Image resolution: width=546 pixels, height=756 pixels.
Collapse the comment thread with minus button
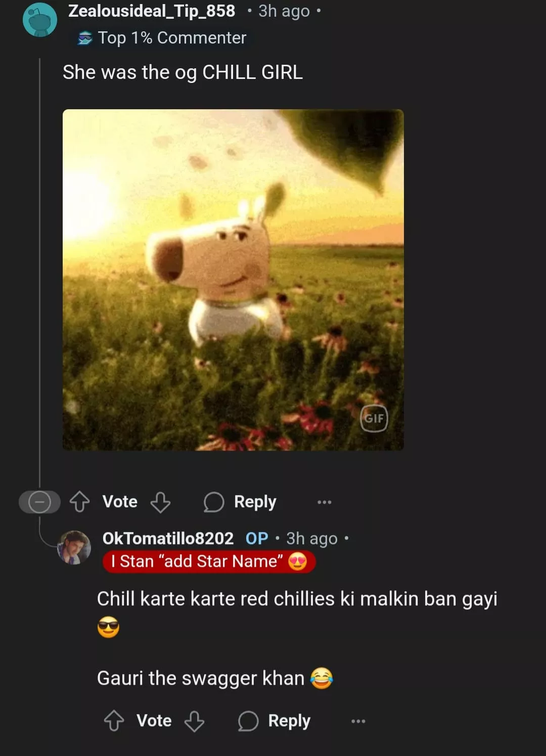tap(39, 502)
